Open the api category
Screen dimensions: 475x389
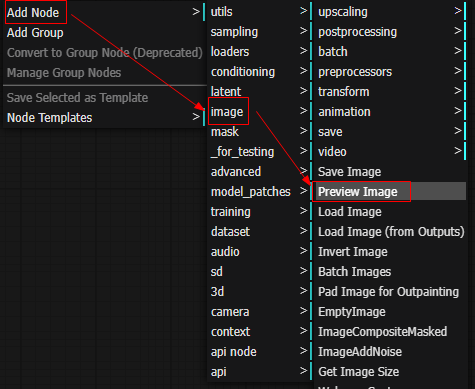pyautogui.click(x=260, y=372)
